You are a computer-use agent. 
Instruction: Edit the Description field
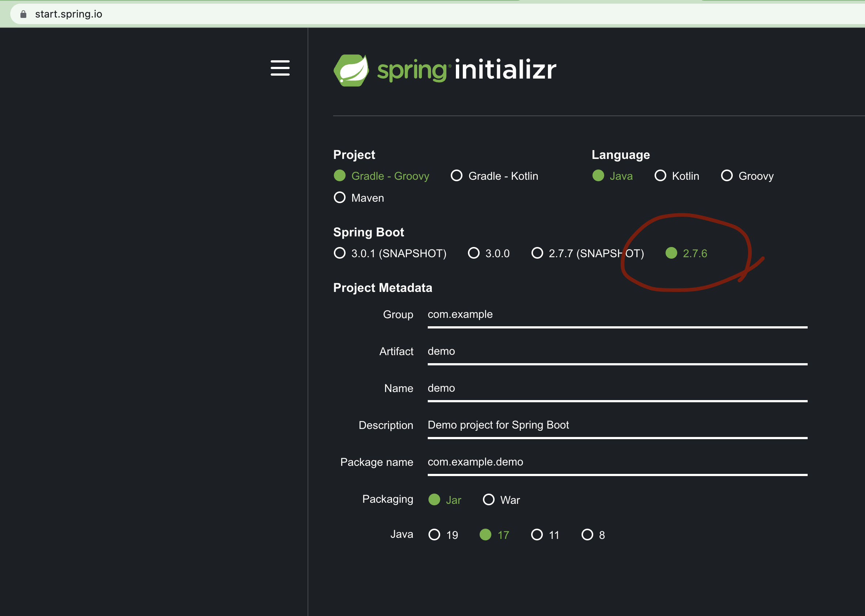tap(617, 427)
